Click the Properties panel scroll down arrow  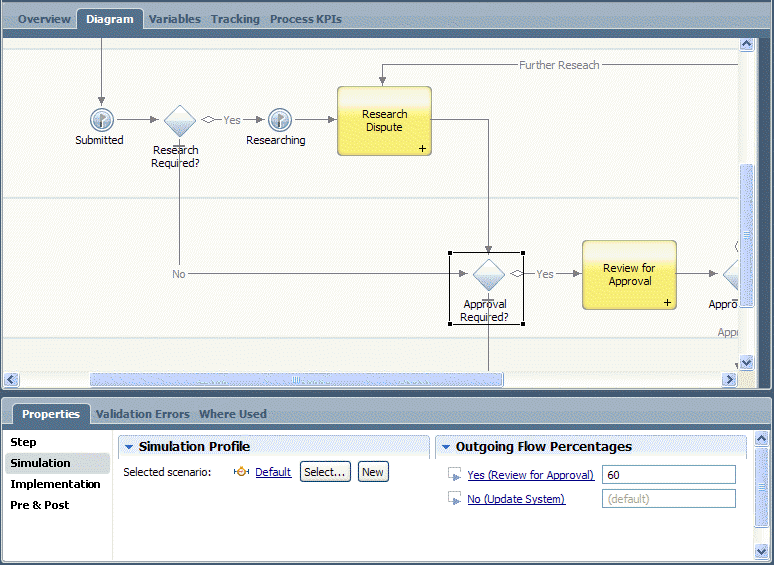pos(761,551)
